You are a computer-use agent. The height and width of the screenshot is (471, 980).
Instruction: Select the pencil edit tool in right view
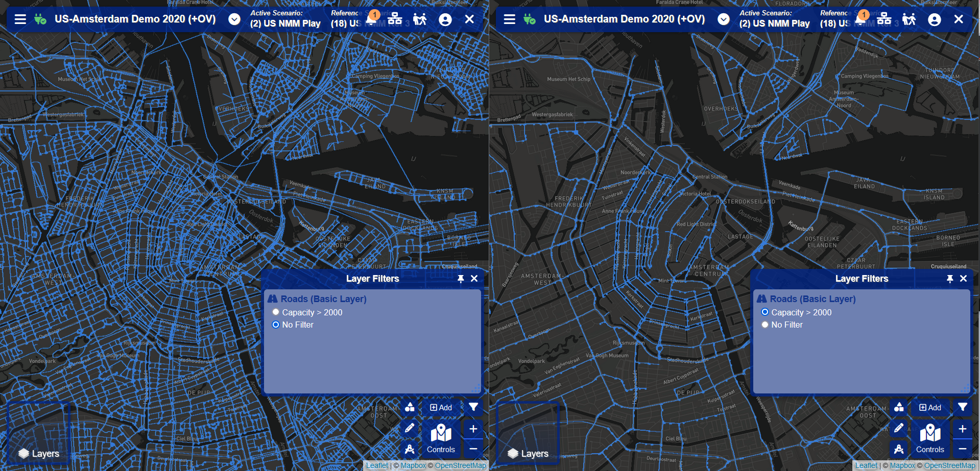(899, 428)
